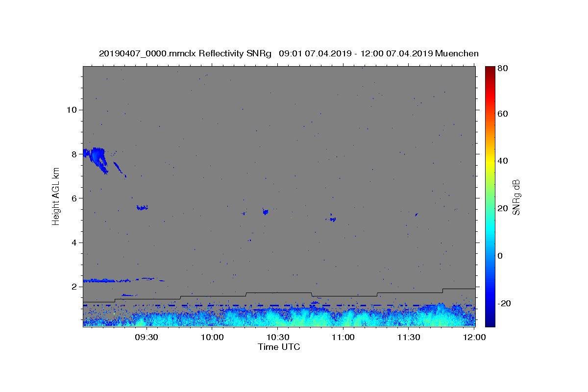588x392 pixels.
Task: Click the 'SNRg dB' colorbar label
Action: tap(516, 197)
